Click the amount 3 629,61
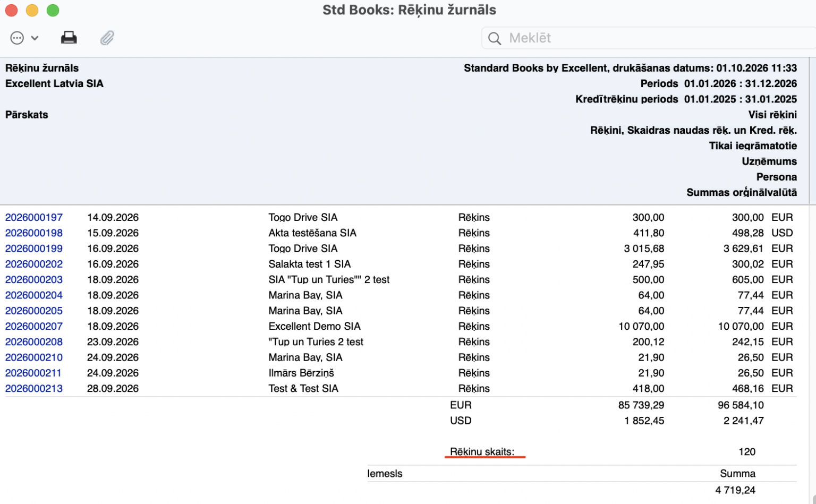 [x=744, y=248]
